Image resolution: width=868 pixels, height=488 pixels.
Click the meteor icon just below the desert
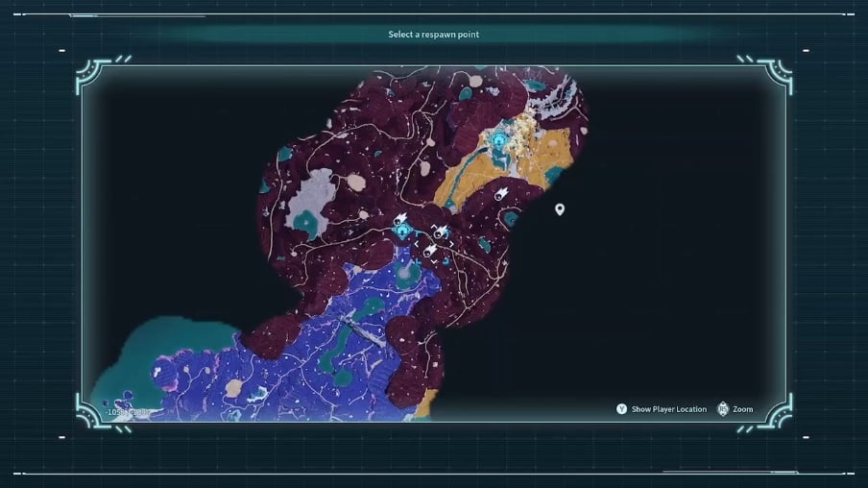[500, 194]
